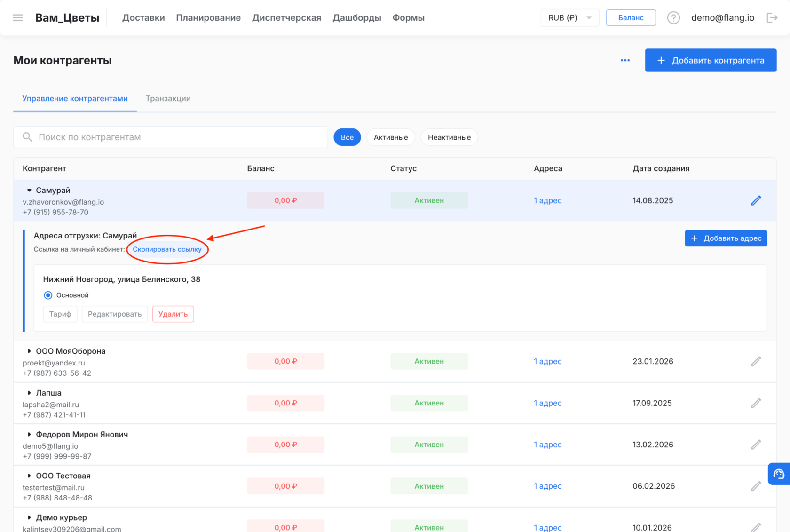The width and height of the screenshot is (790, 532).
Task: Expand the Федоров Мирон Янович row
Action: (29, 434)
